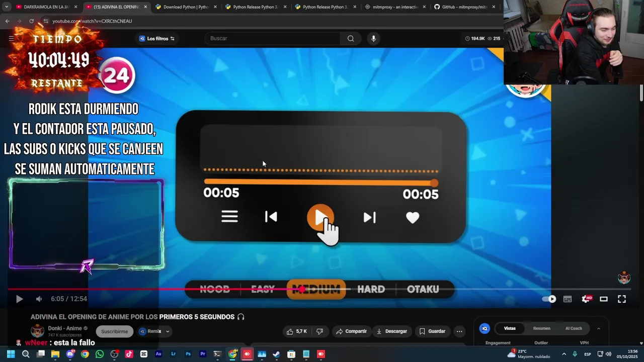Open Windows taskbar search
The width and height of the screenshot is (644, 362).
[26, 354]
